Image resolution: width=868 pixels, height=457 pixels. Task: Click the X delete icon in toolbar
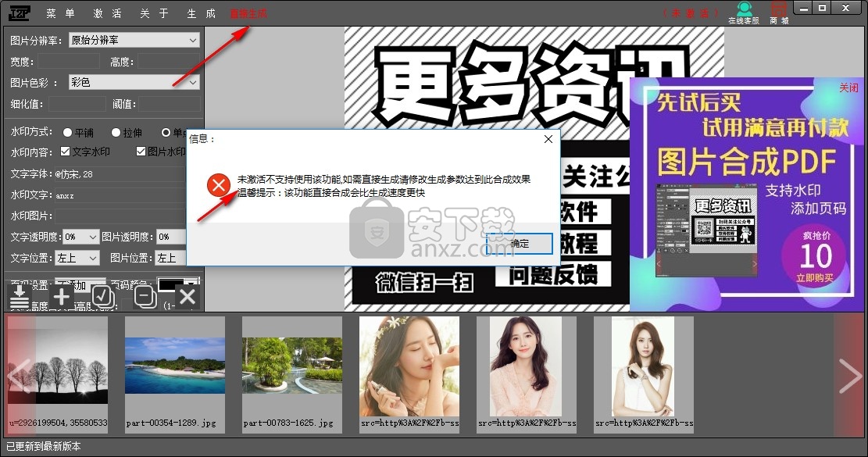[x=187, y=296]
